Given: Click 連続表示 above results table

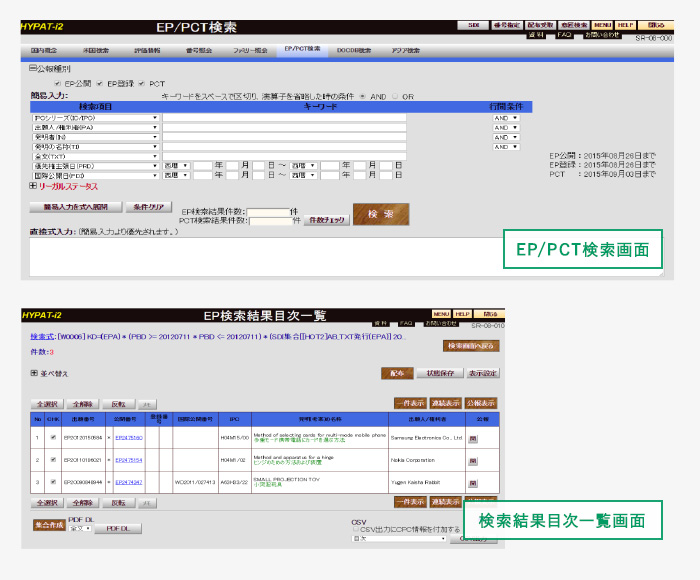Looking at the screenshot, I should (446, 403).
